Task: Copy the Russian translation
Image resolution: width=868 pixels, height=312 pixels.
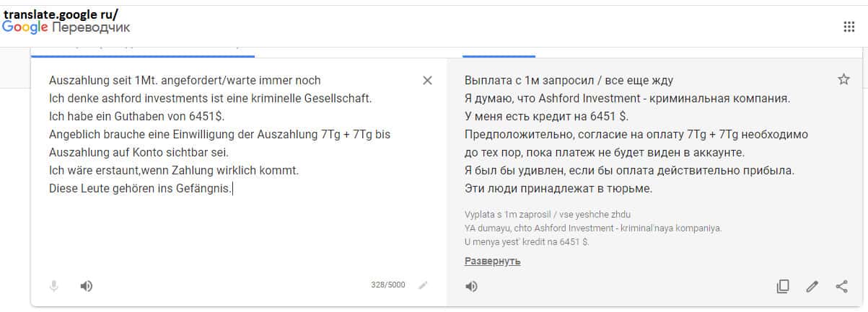Action: pos(783,287)
